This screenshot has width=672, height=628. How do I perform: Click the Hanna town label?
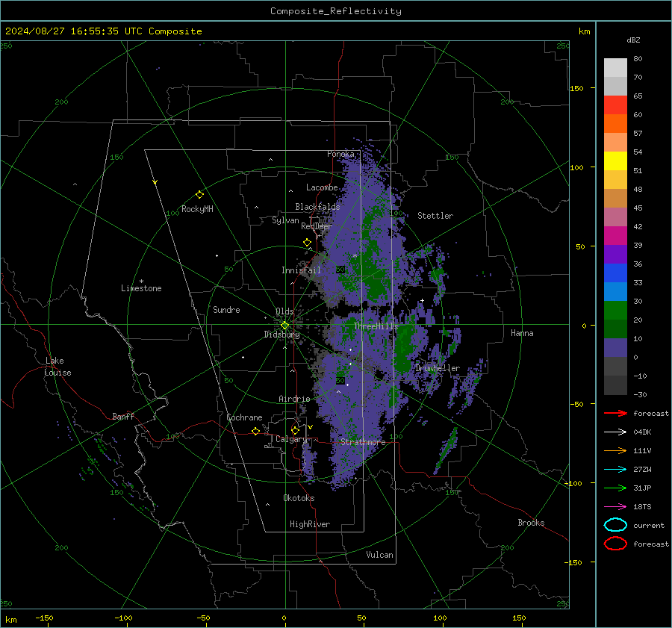click(x=522, y=333)
